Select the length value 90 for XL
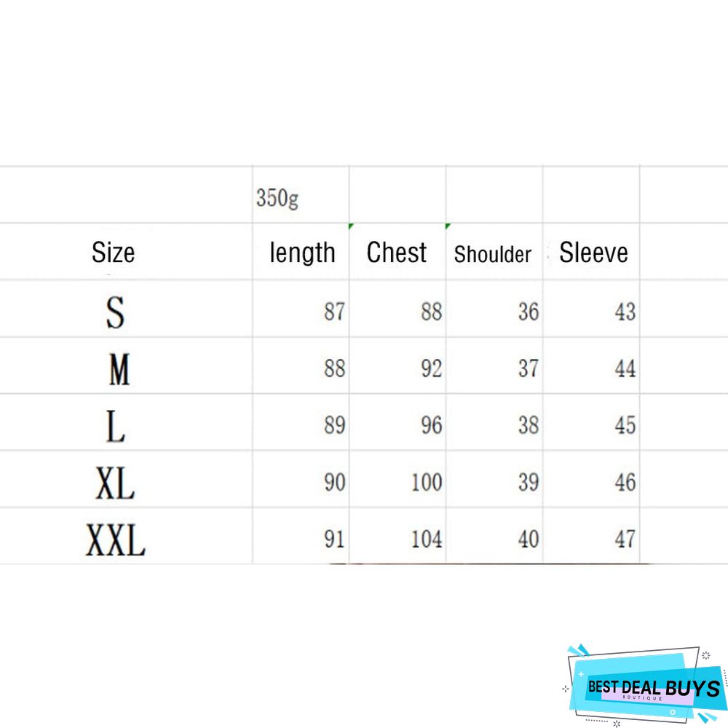728x728 pixels. tap(334, 482)
